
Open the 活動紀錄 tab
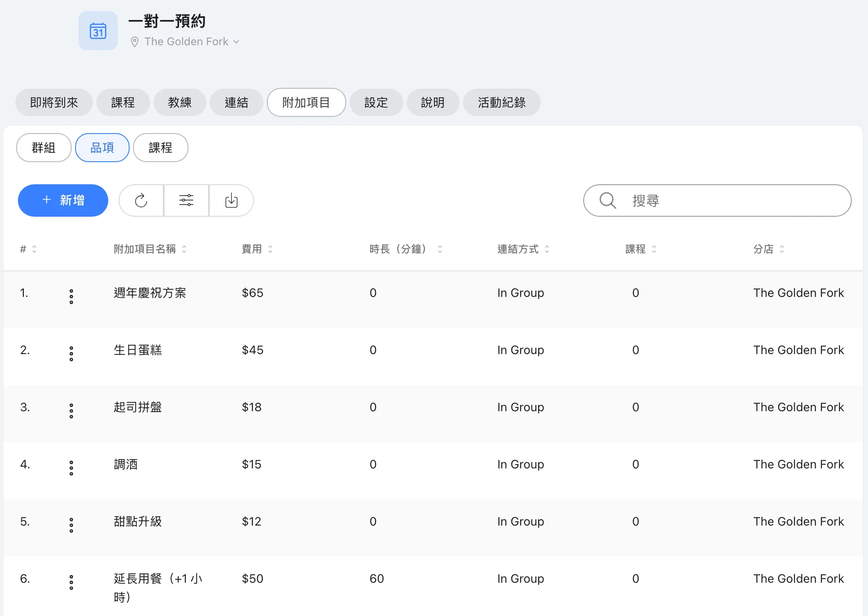pos(502,102)
